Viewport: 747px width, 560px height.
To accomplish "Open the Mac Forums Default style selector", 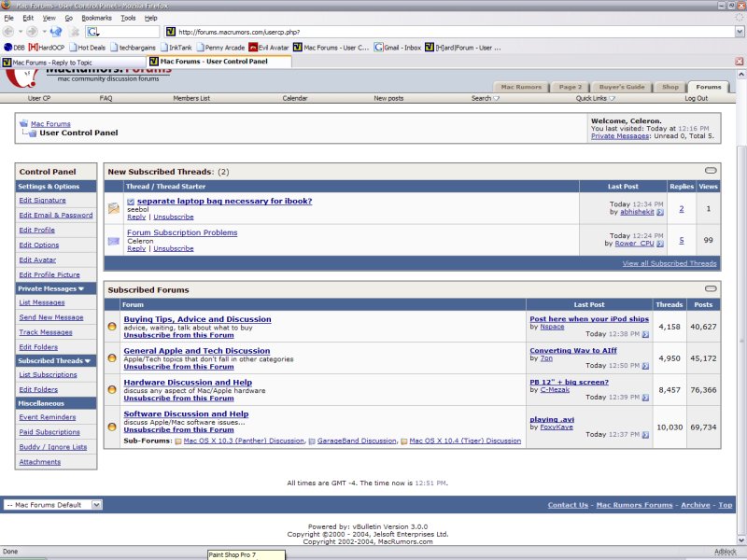I will pyautogui.click(x=52, y=505).
